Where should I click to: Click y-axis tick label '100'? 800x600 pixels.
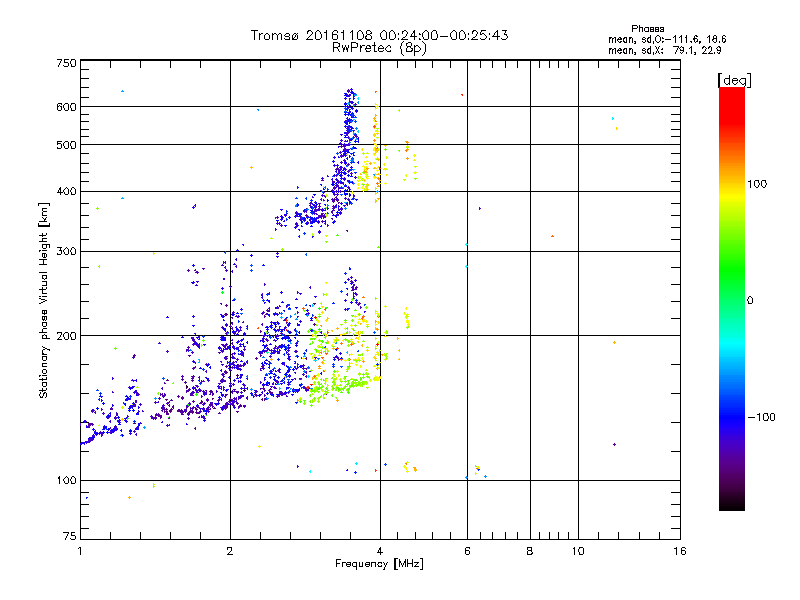tap(66, 481)
